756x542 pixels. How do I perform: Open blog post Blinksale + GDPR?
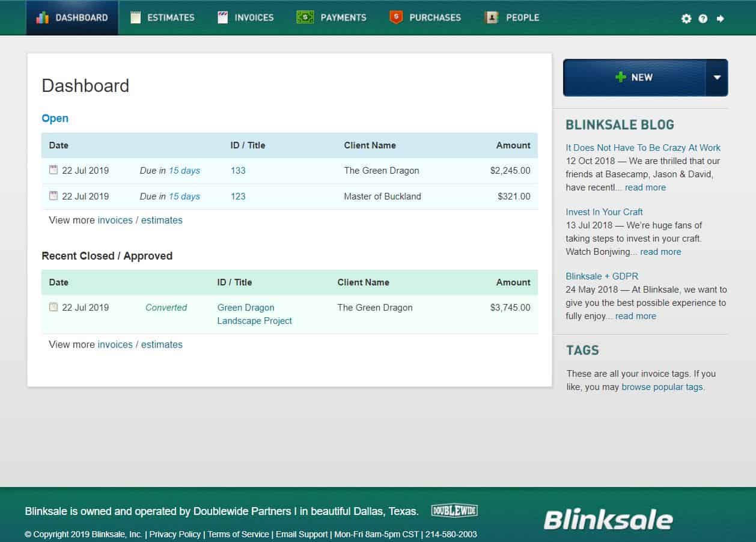click(x=602, y=276)
